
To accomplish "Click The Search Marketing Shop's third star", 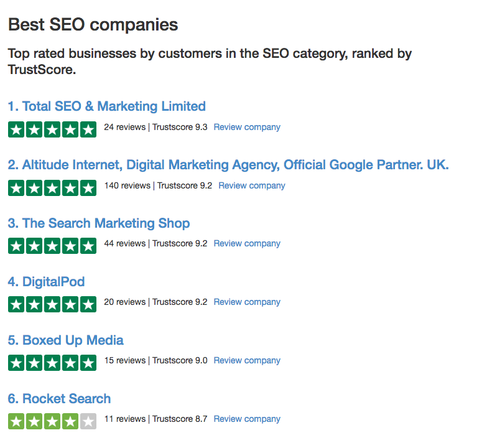I will coord(52,246).
